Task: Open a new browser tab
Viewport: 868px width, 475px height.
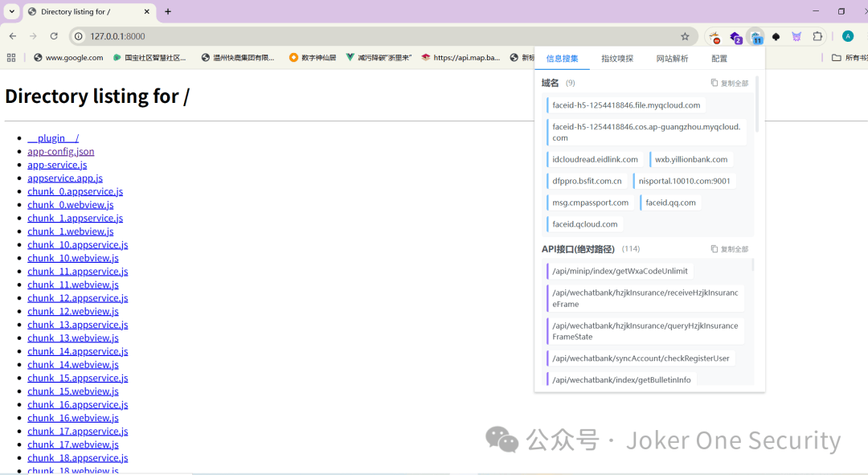Action: (x=168, y=11)
